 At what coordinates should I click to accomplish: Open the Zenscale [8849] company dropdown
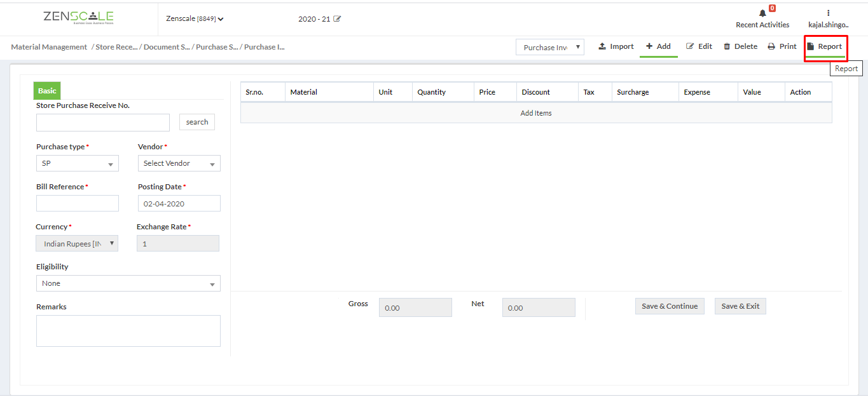tap(195, 19)
